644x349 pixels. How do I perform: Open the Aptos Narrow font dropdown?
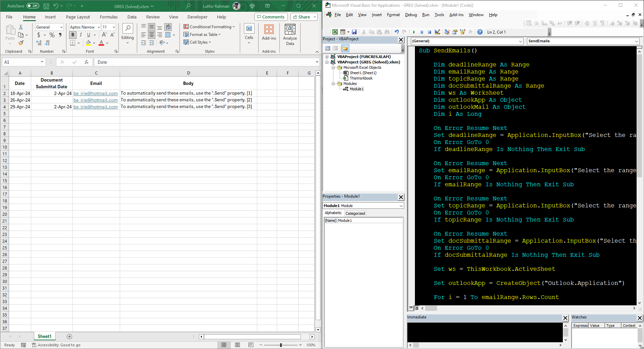(x=99, y=27)
